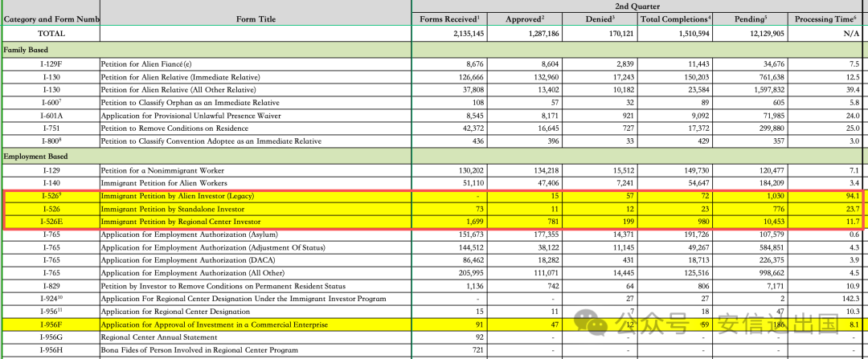
Task: Click the 'I-526E' form number cell
Action: point(51,222)
